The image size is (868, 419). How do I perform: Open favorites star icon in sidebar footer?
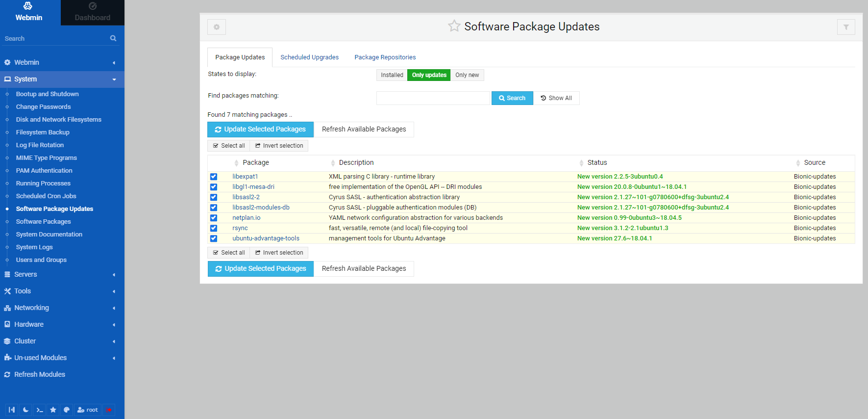(x=53, y=410)
